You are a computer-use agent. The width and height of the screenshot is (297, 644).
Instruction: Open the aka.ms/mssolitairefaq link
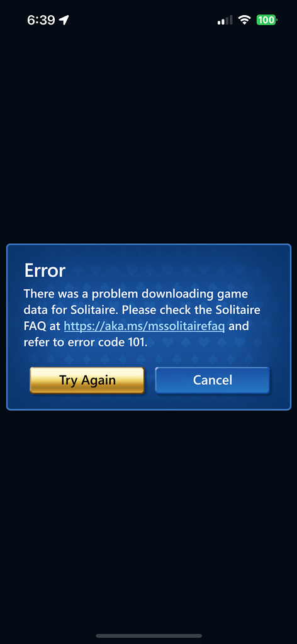coord(144,326)
